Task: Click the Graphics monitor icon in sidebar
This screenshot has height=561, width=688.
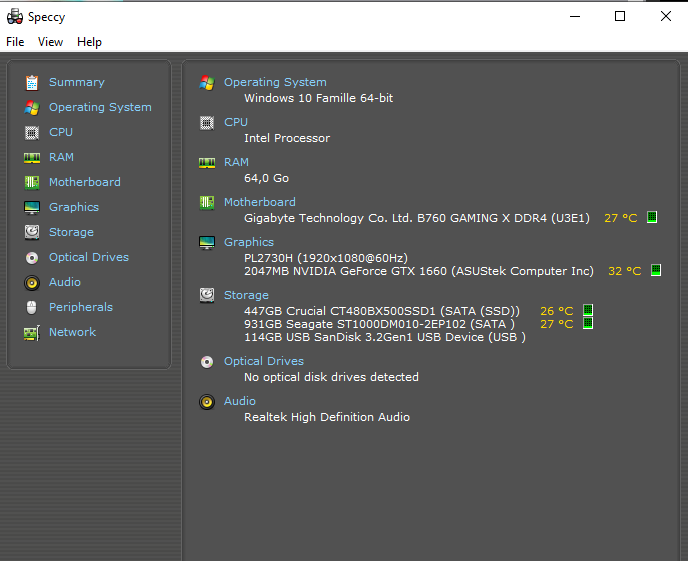Action: coord(32,207)
